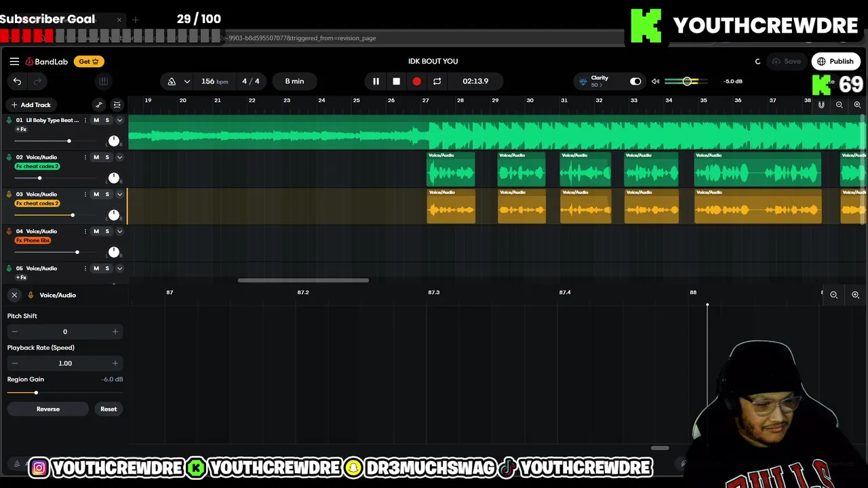Solo track 01 Lil Baby Type Beat

tap(106, 120)
